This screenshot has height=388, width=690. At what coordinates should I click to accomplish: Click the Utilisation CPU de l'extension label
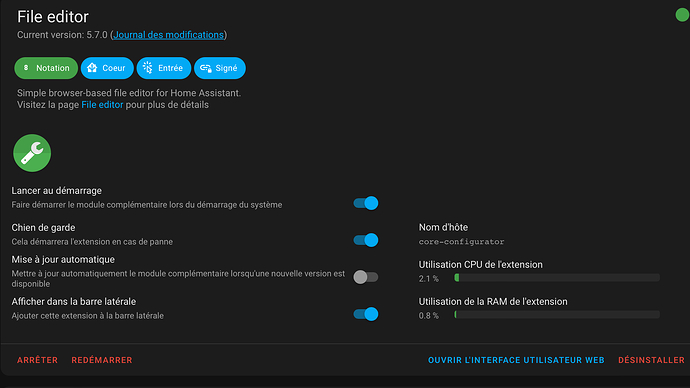click(x=481, y=265)
